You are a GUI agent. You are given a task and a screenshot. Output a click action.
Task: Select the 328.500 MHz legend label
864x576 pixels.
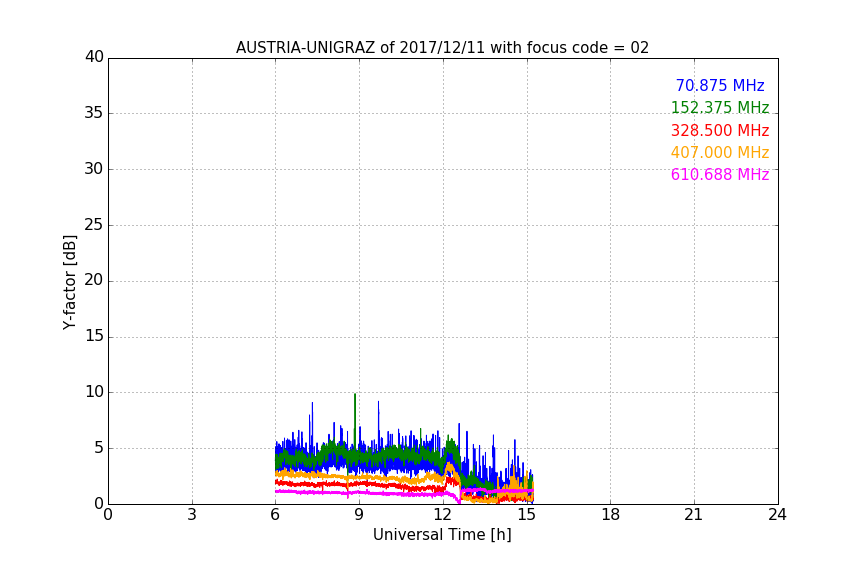720,130
